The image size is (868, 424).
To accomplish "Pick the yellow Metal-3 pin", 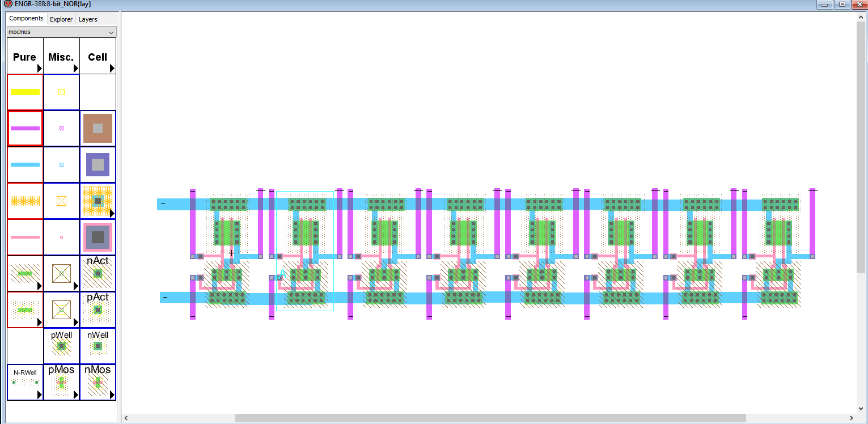I will point(61,92).
